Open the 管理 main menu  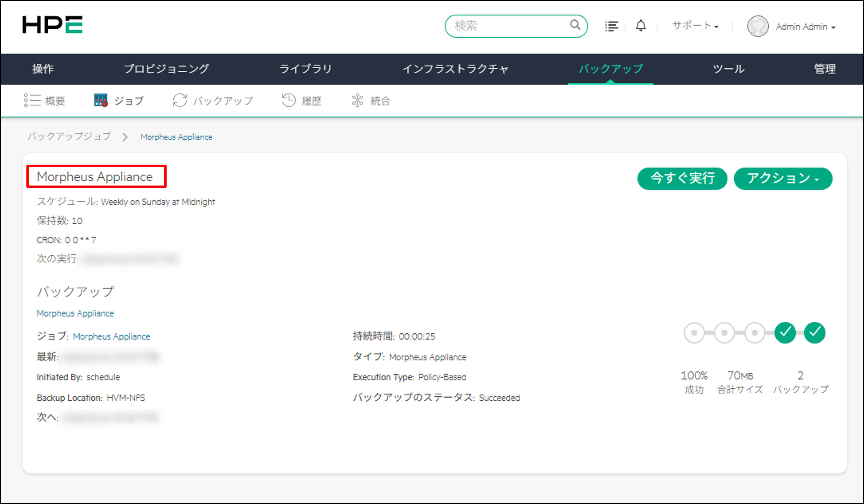pyautogui.click(x=825, y=69)
